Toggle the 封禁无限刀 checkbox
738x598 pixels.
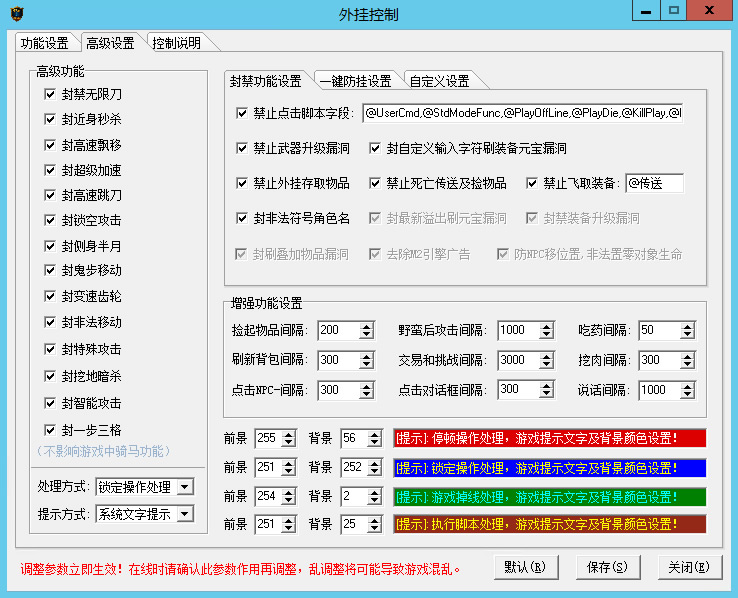pyautogui.click(x=49, y=94)
